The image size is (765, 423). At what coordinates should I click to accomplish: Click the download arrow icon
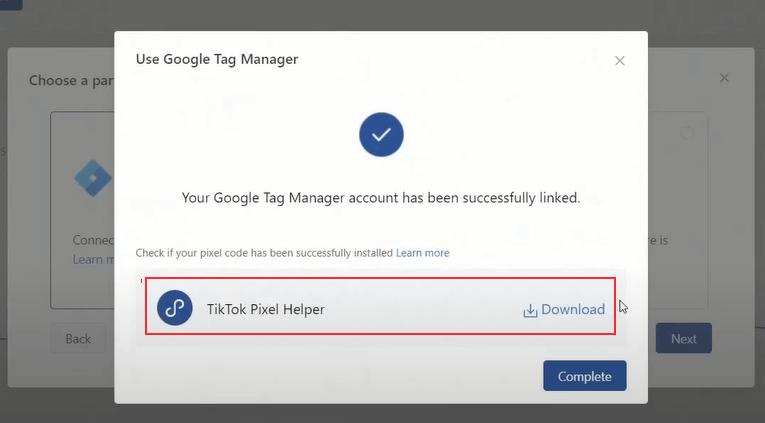point(530,310)
